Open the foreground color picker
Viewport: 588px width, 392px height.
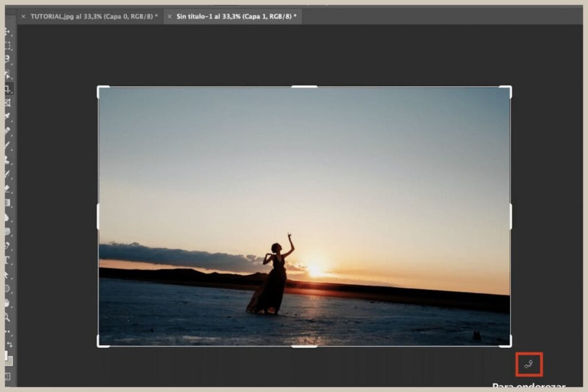(6, 356)
